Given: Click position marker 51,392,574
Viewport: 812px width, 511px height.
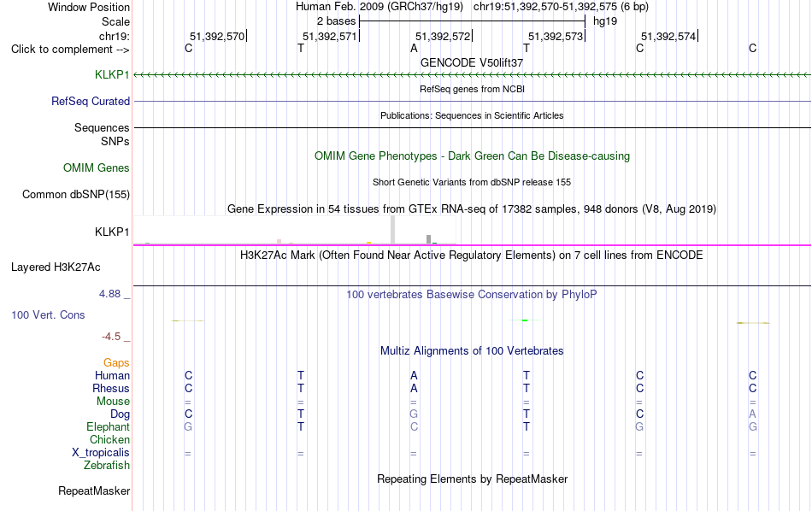Looking at the screenshot, I should (669, 36).
